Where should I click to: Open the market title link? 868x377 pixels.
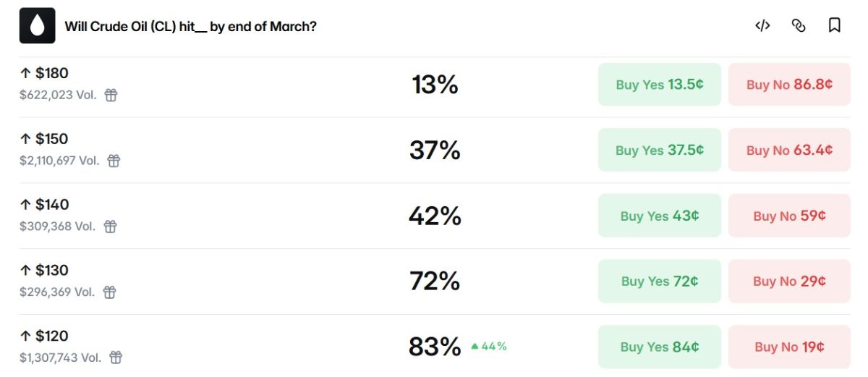190,27
